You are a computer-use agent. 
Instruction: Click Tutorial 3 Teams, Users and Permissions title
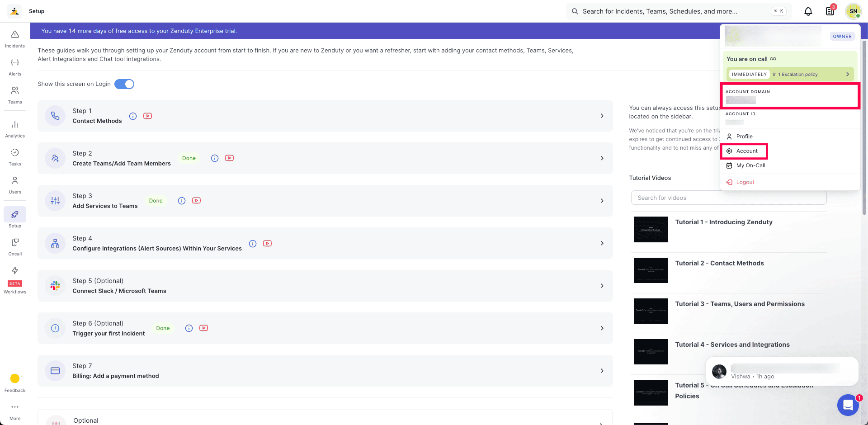tap(740, 304)
